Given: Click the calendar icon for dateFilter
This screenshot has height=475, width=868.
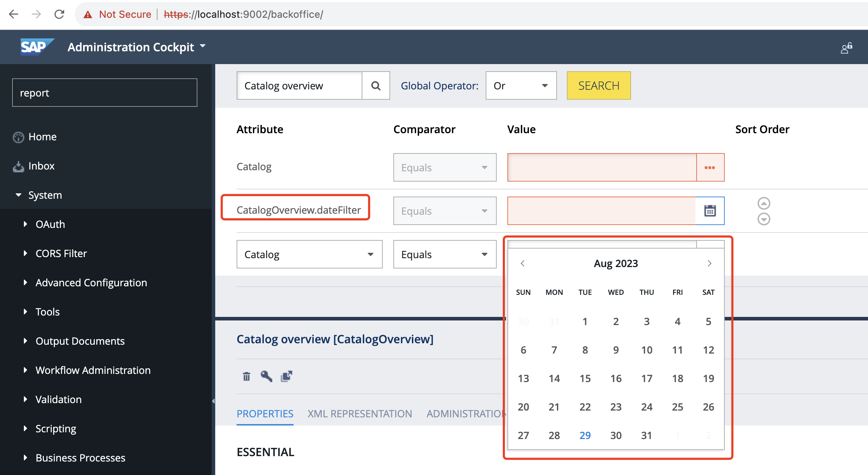Looking at the screenshot, I should pos(710,211).
